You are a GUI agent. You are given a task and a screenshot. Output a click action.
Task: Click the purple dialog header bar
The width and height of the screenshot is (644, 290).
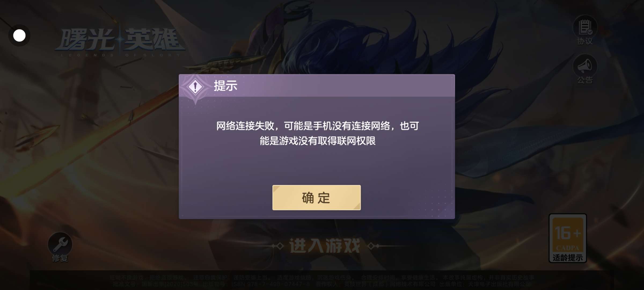317,86
